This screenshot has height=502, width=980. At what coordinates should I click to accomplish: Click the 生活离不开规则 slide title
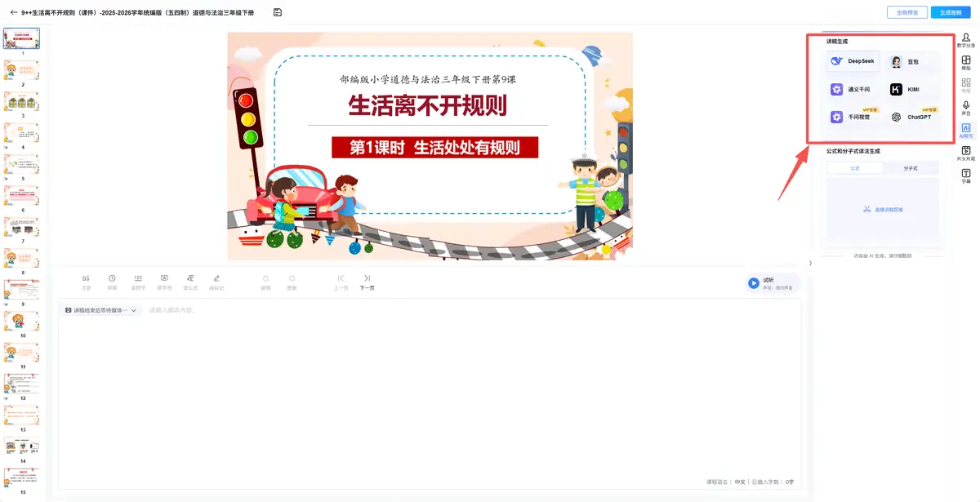coord(428,106)
